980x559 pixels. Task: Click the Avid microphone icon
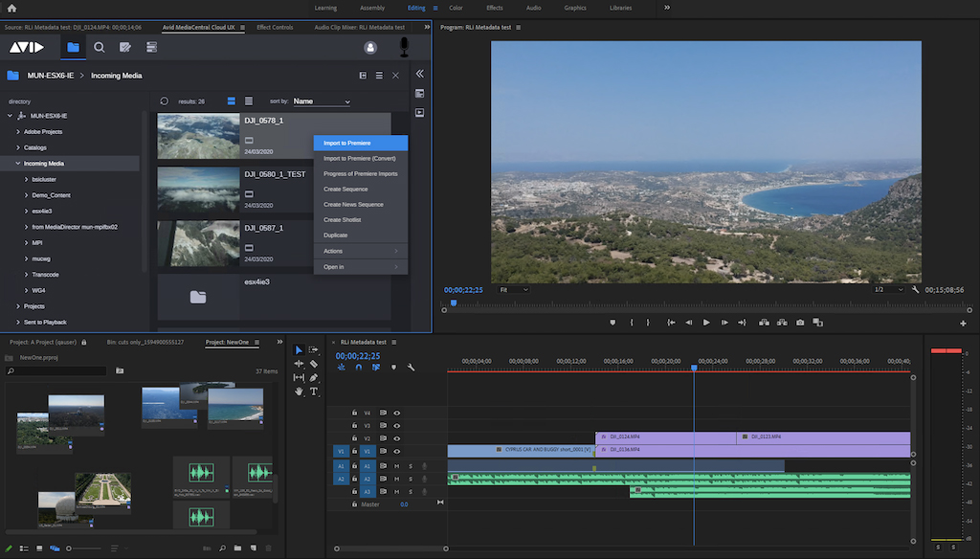point(405,48)
